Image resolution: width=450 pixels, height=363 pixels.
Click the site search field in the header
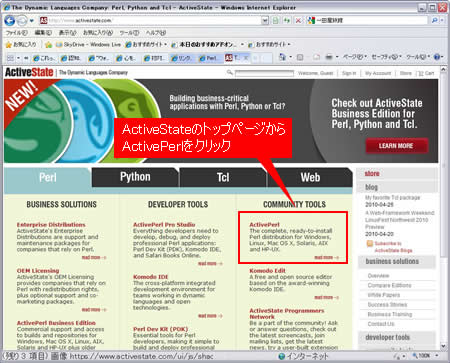click(x=264, y=73)
